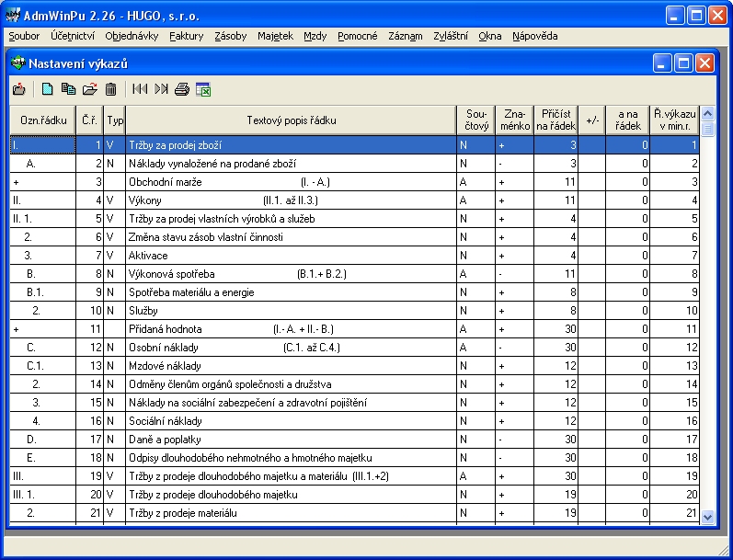733x560 pixels.
Task: Open the Nápověda menu
Action: pos(534,36)
